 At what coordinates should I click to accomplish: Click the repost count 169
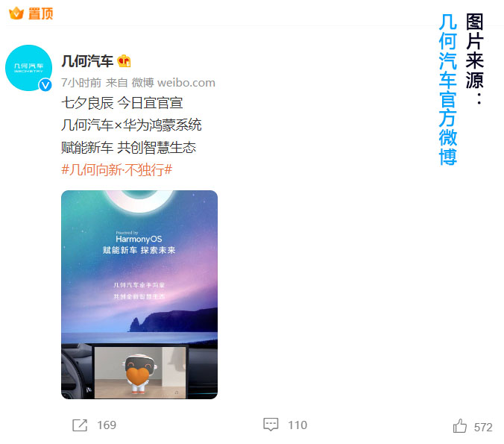(x=107, y=425)
